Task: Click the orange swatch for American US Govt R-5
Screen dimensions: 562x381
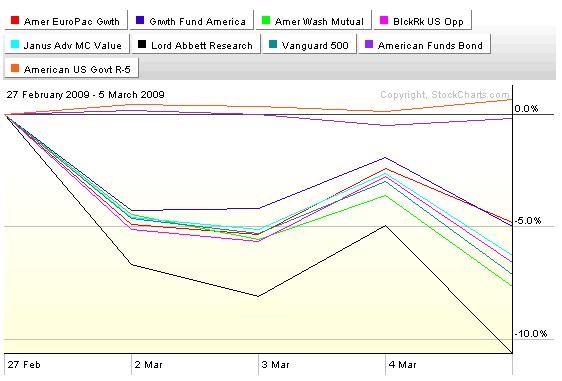Action: point(15,68)
